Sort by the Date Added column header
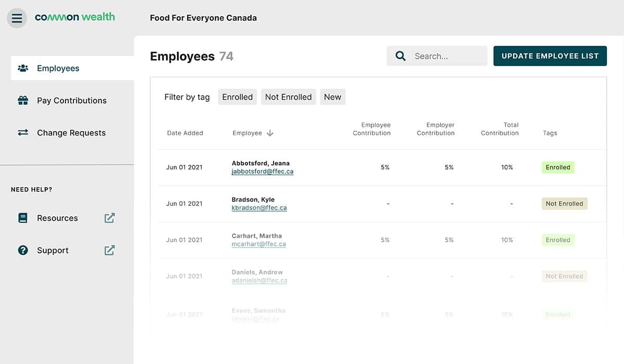Screen dimensions: 624x364 coord(185,133)
